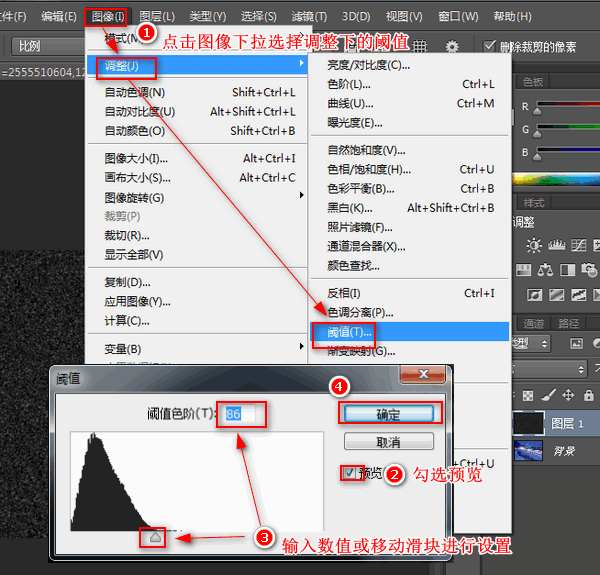Switch to the 通道 tab

point(533,324)
